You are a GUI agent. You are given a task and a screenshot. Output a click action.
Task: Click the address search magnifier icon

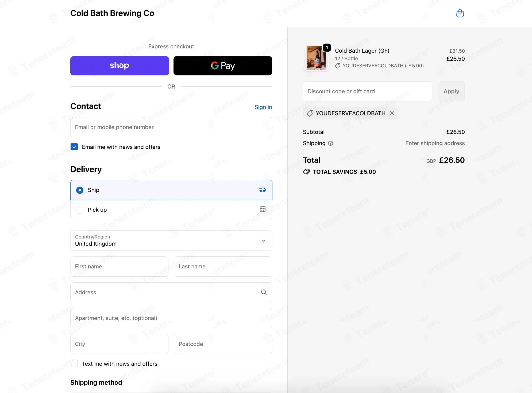(x=264, y=292)
